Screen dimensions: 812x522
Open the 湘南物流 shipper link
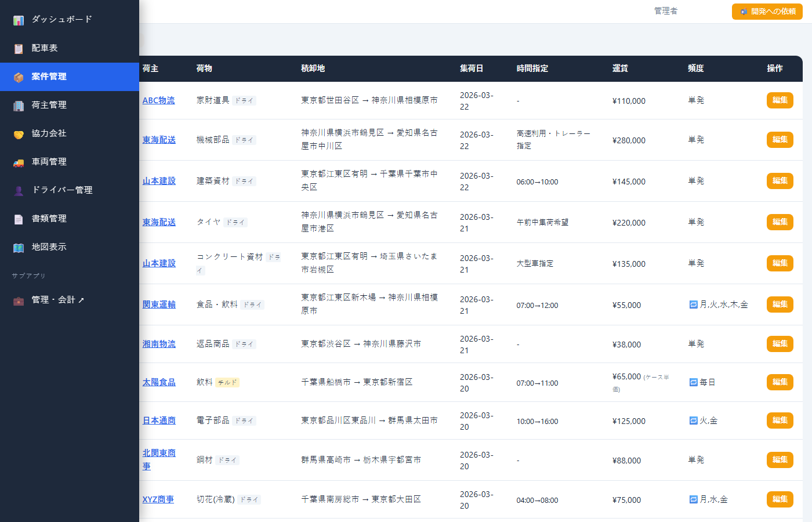click(x=158, y=343)
